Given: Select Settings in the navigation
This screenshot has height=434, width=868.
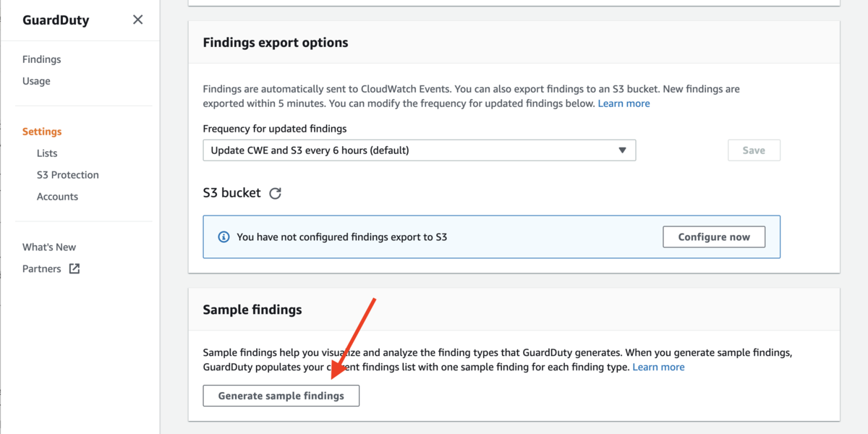Looking at the screenshot, I should click(42, 132).
